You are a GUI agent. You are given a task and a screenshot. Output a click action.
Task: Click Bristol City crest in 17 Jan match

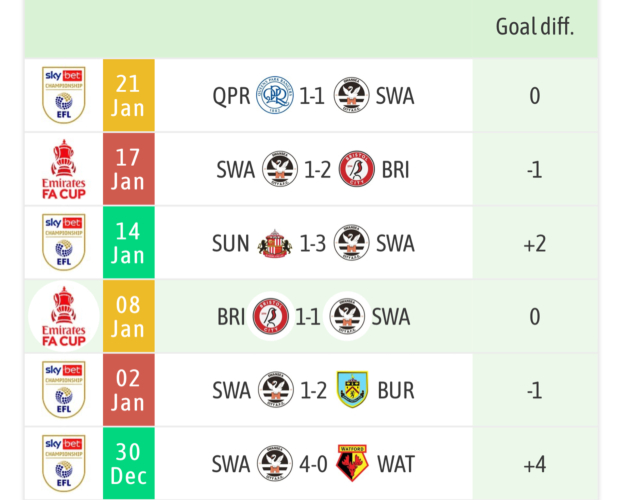pyautogui.click(x=357, y=170)
